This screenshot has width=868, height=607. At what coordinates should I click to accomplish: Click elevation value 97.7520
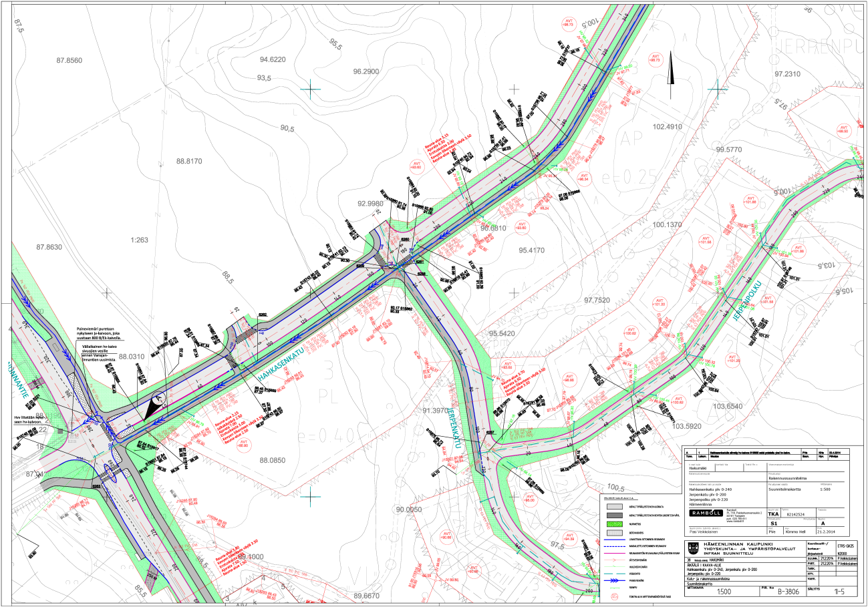597,300
